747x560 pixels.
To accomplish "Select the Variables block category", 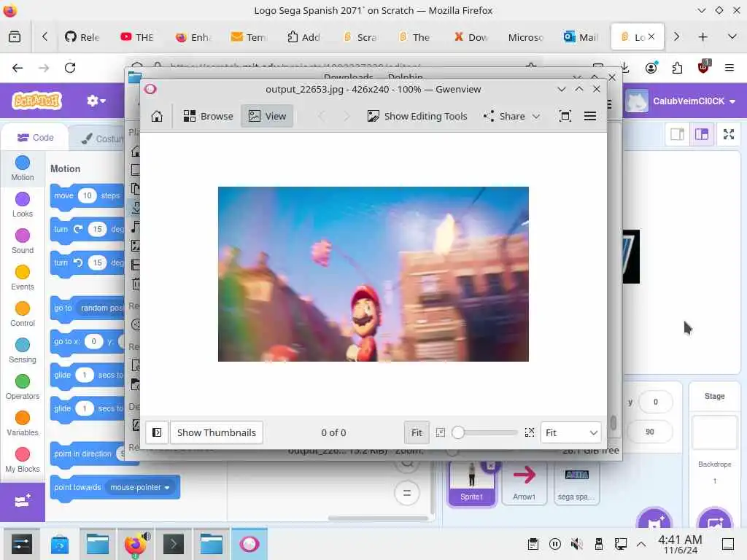I will 23,424.
